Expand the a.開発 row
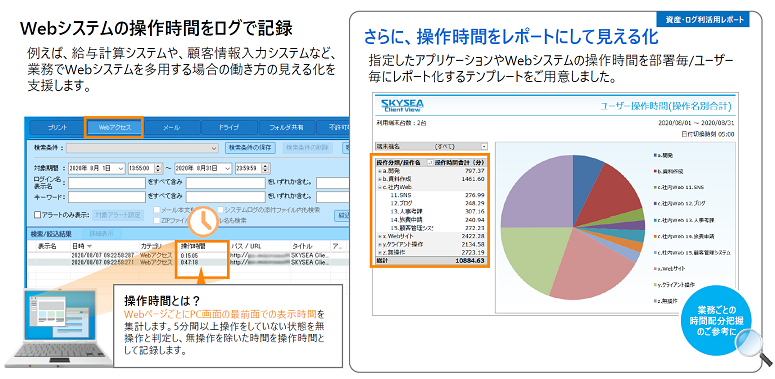 [379, 170]
